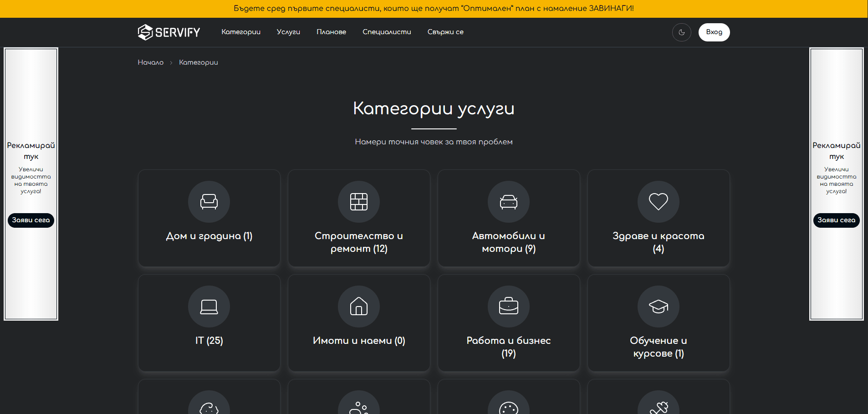This screenshot has width=868, height=414.
Task: Click the heart icon for Здраве и красота
Action: tap(659, 202)
